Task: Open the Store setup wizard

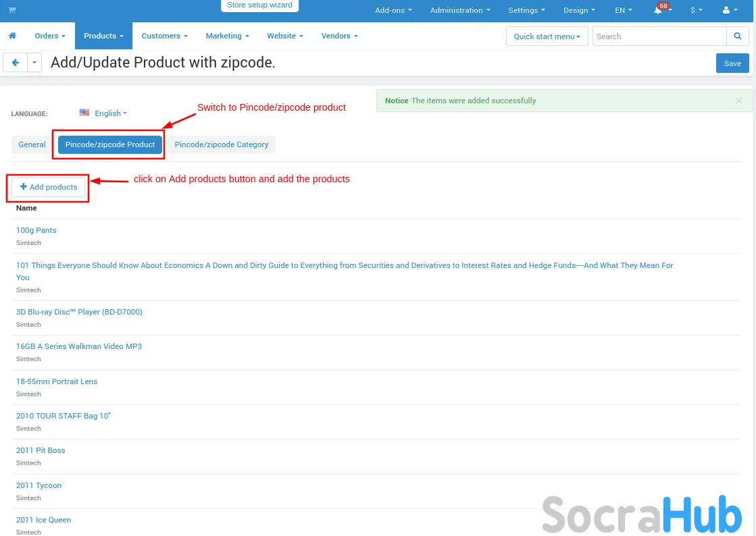Action: pos(259,5)
